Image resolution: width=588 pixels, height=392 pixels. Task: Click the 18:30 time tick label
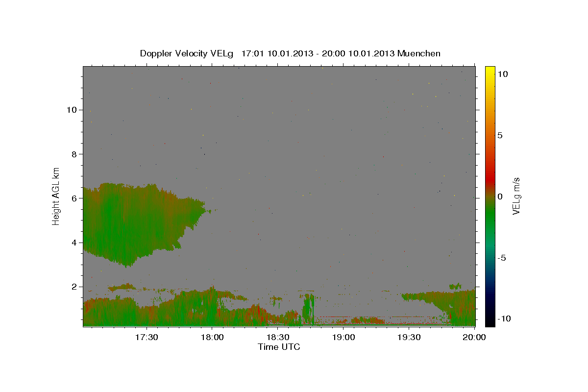coord(277,337)
